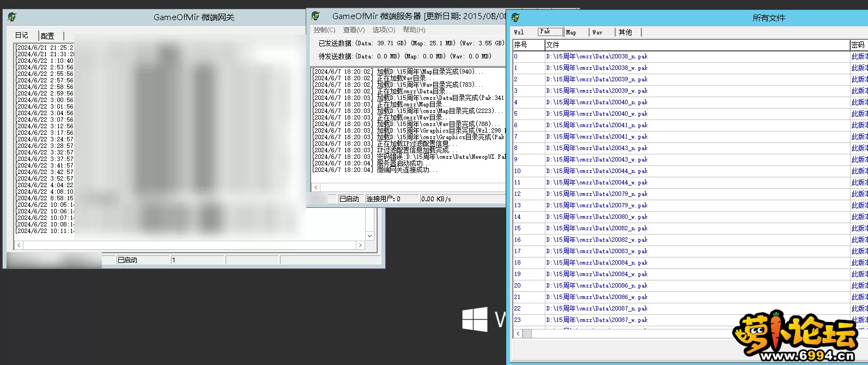
Task: Click the 所有文件 window title bar icon
Action: click(515, 17)
